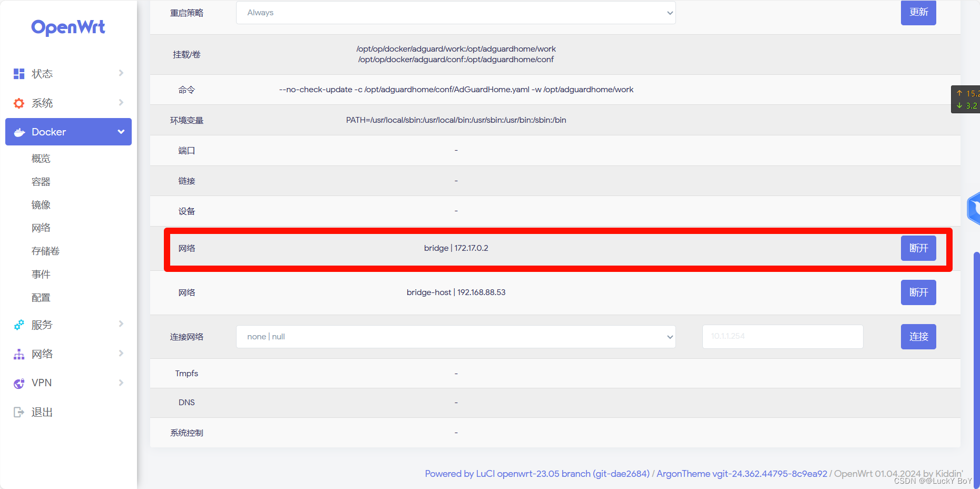
Task: Click the status dashboard icon
Action: 19,74
